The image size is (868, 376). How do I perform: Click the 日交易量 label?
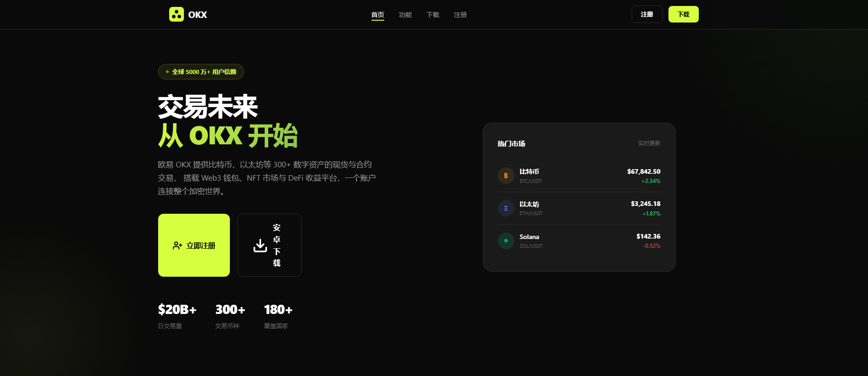click(170, 326)
